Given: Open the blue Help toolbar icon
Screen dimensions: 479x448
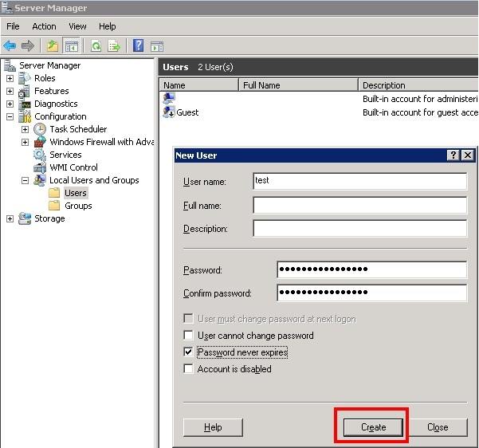Looking at the screenshot, I should (x=138, y=45).
